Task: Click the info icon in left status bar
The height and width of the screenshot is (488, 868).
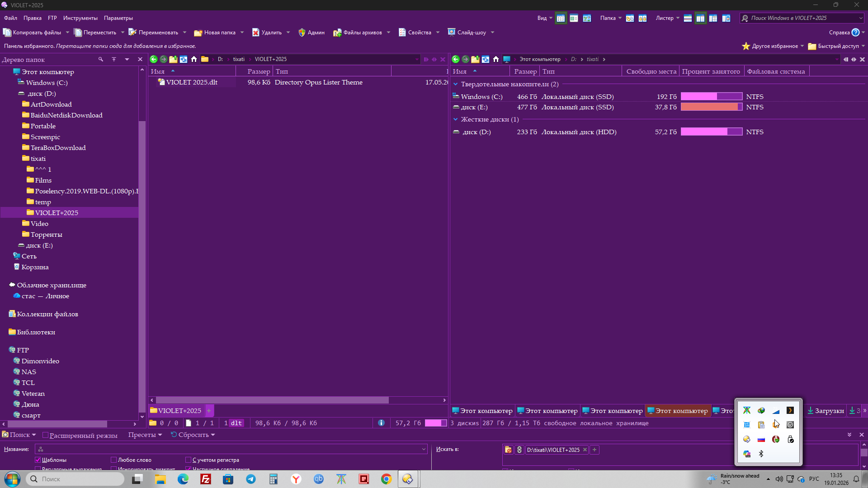Action: tap(381, 423)
